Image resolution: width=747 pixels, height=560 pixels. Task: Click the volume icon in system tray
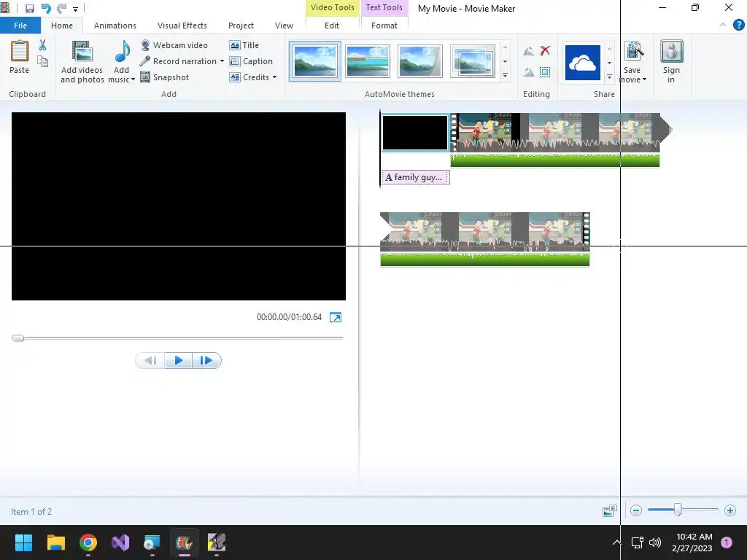pyautogui.click(x=655, y=542)
